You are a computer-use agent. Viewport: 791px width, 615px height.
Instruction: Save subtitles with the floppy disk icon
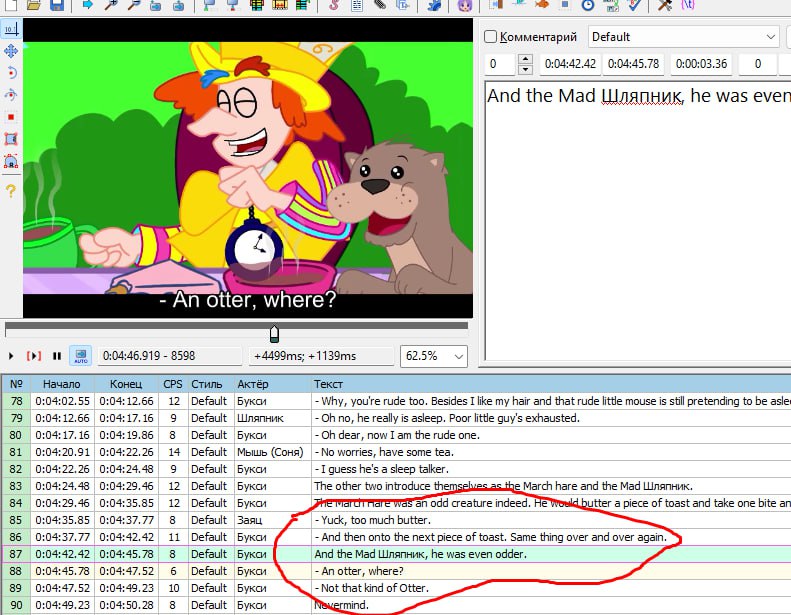click(x=56, y=5)
